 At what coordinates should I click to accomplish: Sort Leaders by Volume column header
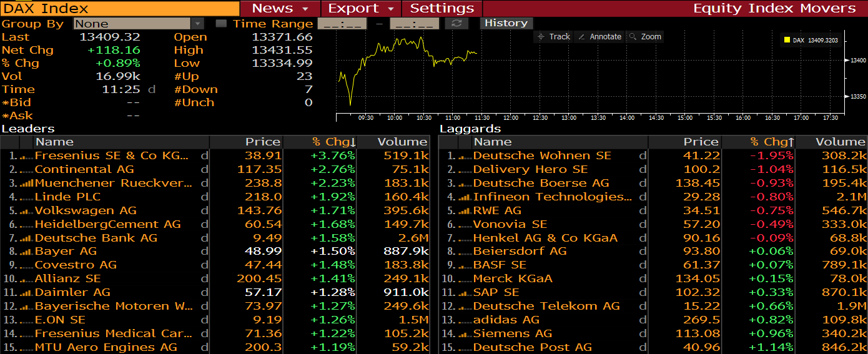[x=394, y=142]
